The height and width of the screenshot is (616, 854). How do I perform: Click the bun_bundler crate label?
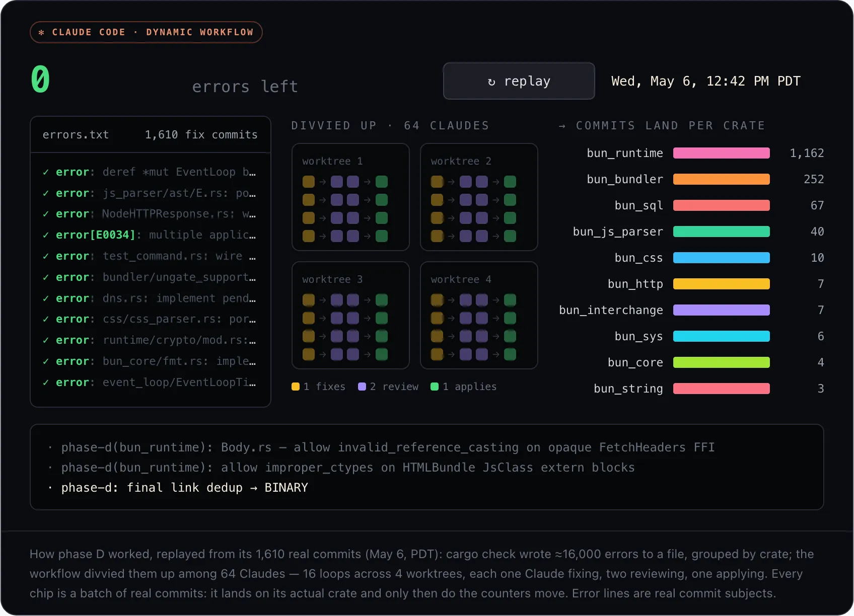coord(625,179)
